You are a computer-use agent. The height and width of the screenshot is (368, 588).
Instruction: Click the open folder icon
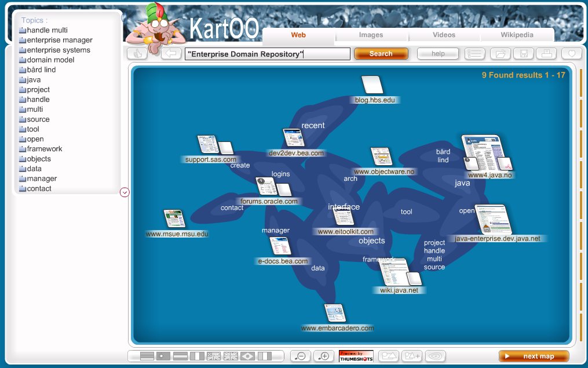tap(500, 54)
